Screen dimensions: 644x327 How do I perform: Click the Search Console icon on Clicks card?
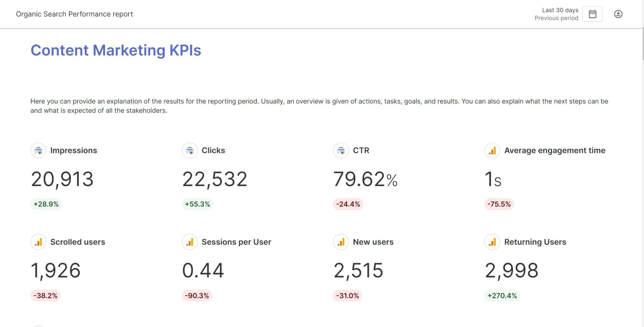click(190, 150)
